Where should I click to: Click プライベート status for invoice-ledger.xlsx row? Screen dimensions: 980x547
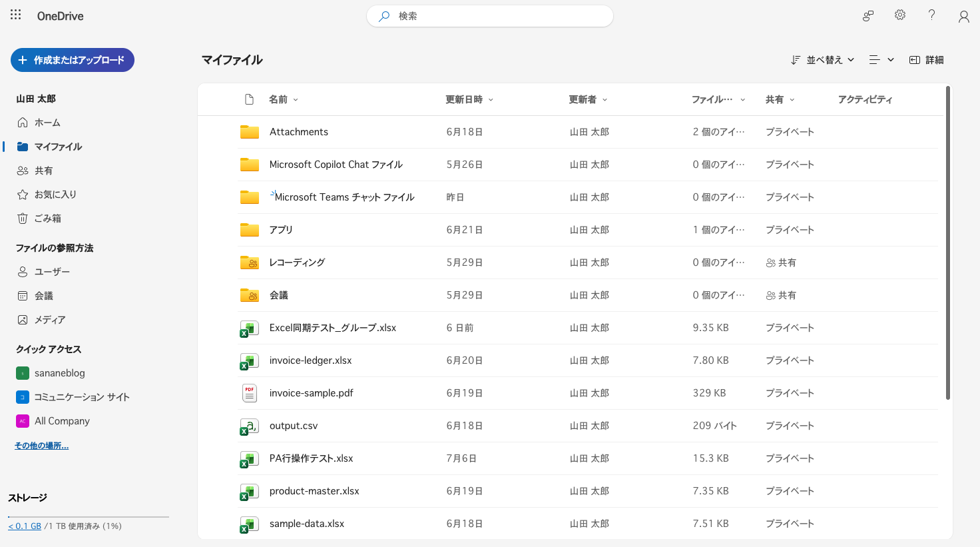pyautogui.click(x=790, y=360)
